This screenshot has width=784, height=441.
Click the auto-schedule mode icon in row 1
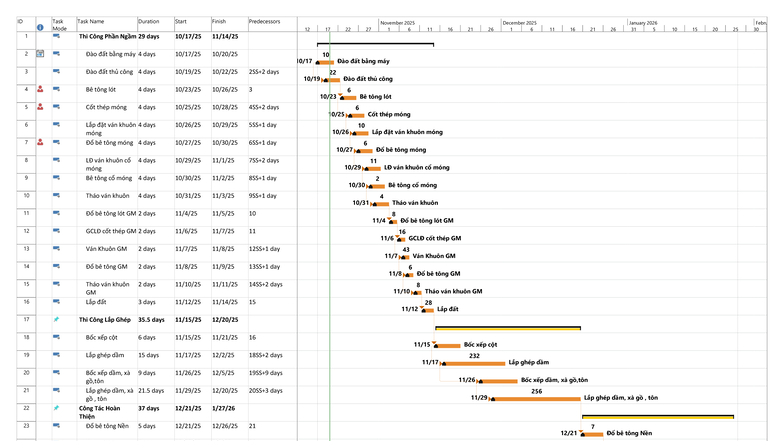56,36
